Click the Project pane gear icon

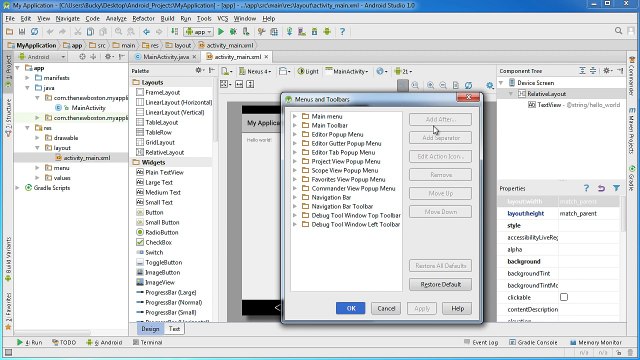click(x=108, y=57)
